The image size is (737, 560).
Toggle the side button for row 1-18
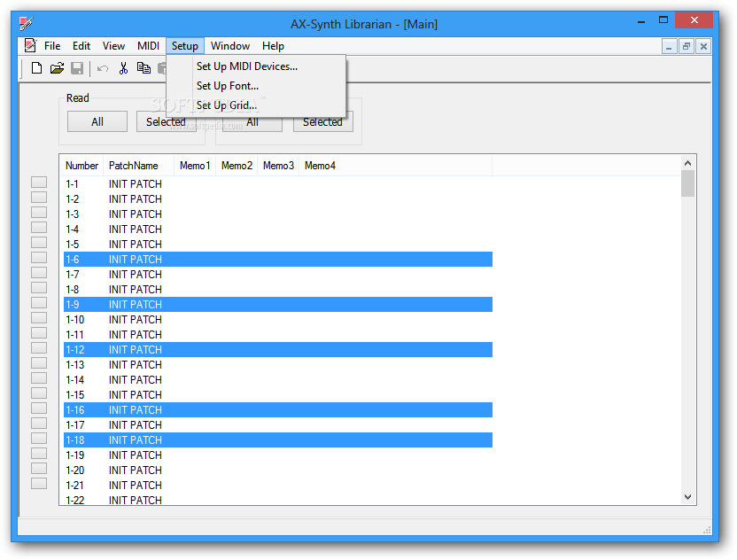[x=39, y=438]
